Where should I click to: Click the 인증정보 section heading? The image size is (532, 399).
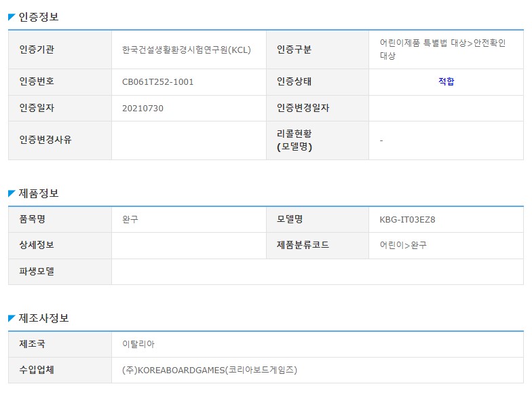point(38,17)
